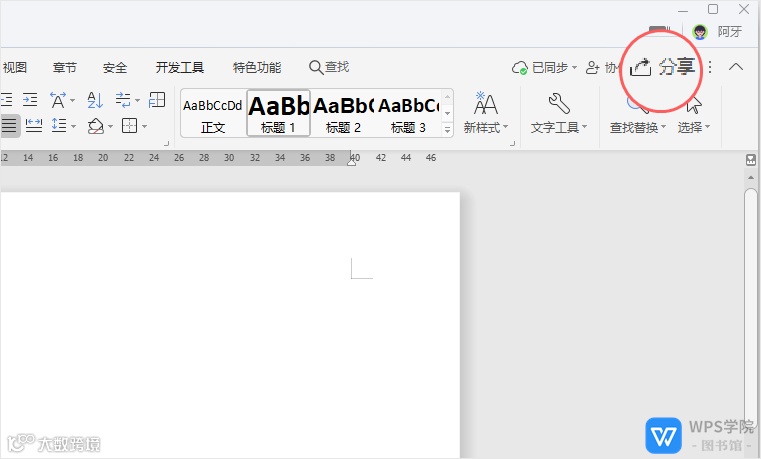Expand the Chinese layout dropdown arrow
This screenshot has width=761, height=459.
(72, 100)
